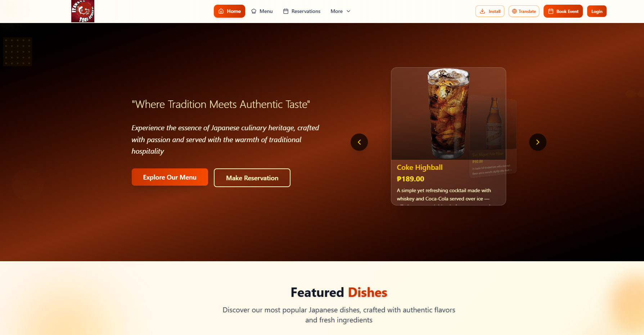Show the previous carousel dish
Screen dimensions: 644x335
[359, 142]
